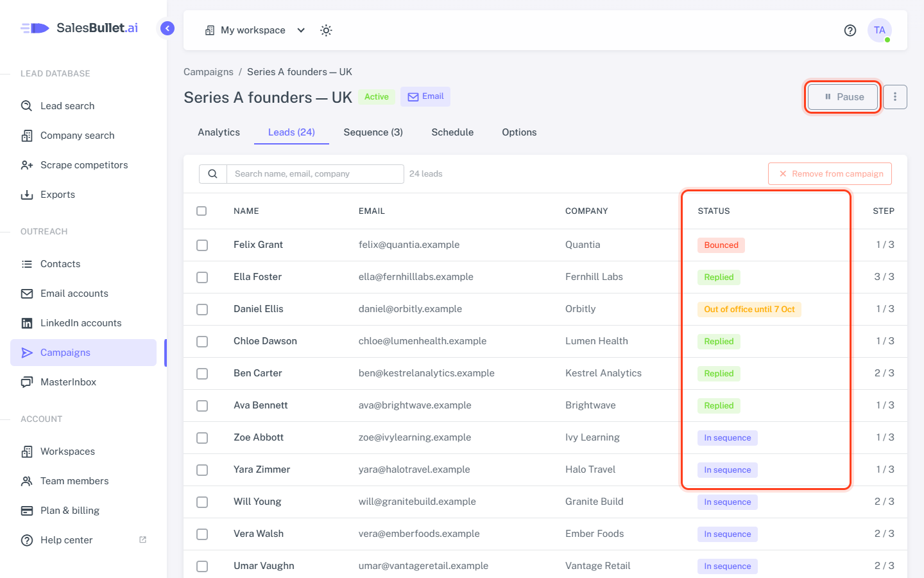The image size is (924, 578).
Task: Open Scrape competitors page
Action: 83,165
